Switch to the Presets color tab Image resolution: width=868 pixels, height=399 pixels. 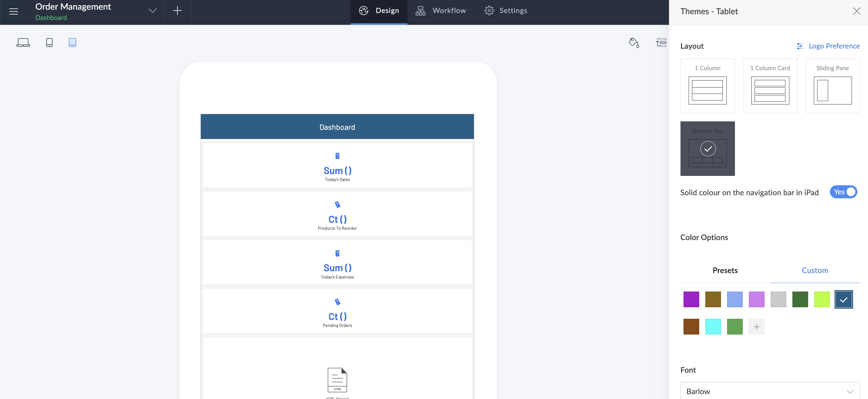(725, 270)
